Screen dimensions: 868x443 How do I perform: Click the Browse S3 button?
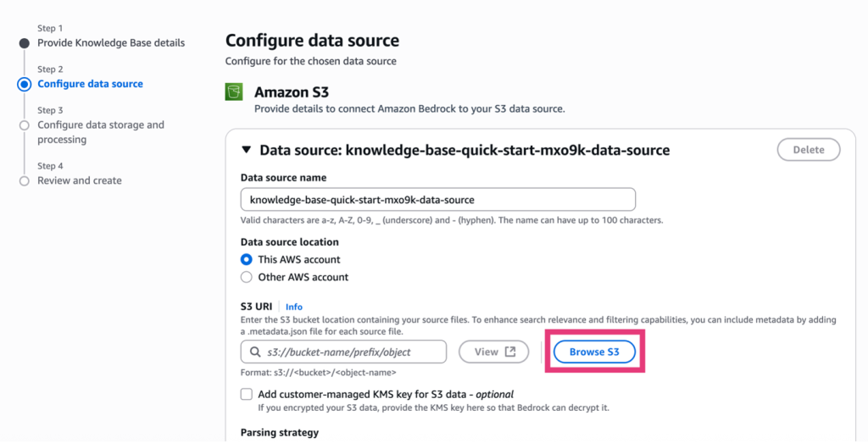point(593,352)
